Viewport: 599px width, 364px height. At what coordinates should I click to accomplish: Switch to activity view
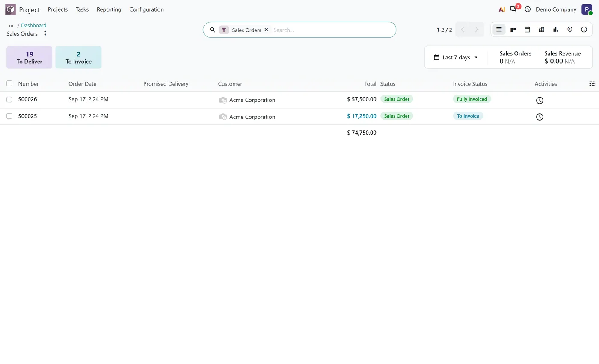coord(584,30)
